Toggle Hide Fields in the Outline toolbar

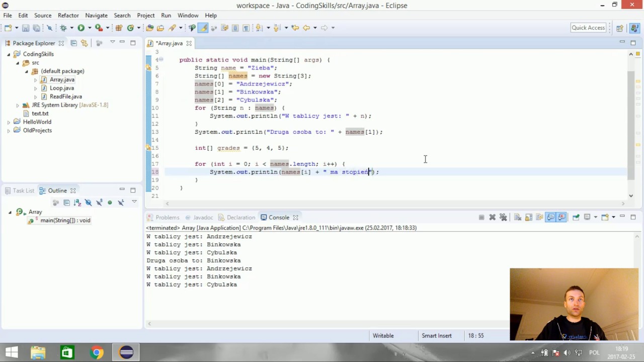coord(88,203)
